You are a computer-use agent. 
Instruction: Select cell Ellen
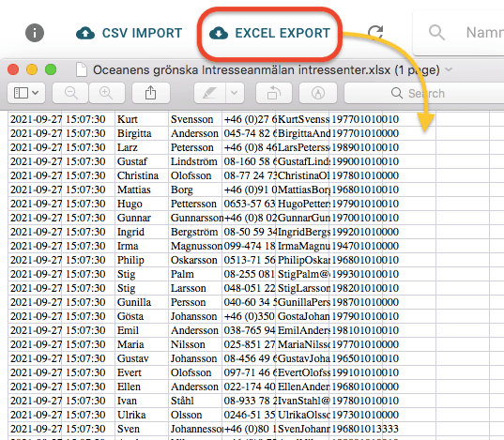[x=142, y=387]
